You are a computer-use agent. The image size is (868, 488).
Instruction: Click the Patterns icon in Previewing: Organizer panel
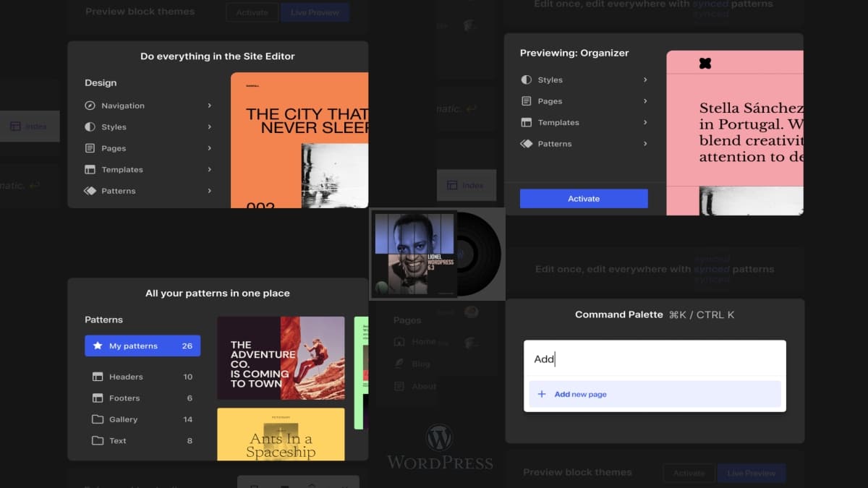click(526, 144)
